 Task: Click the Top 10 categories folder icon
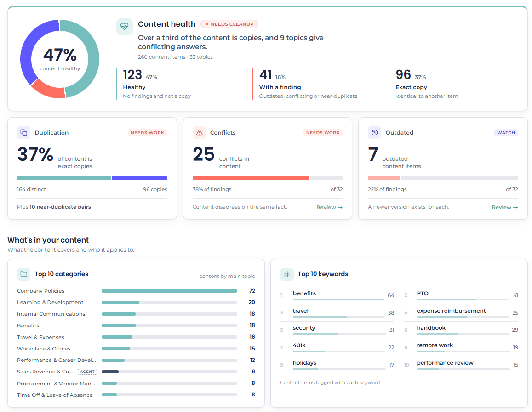click(24, 274)
